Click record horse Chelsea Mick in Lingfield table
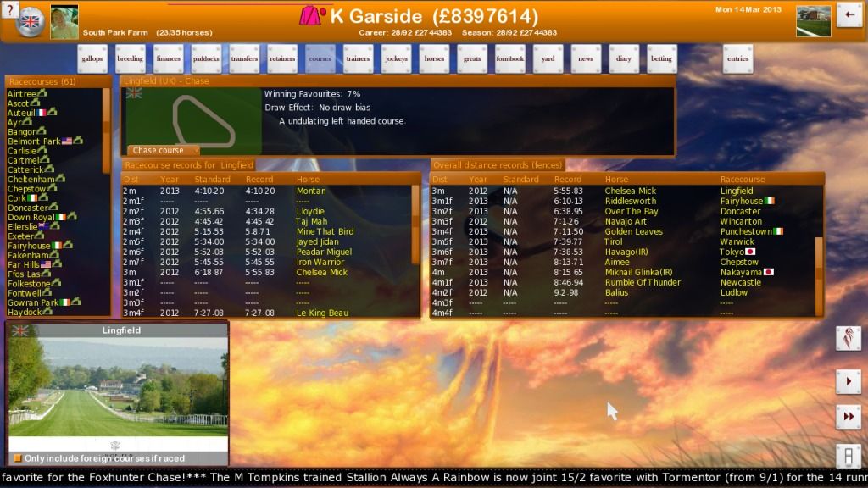Image resolution: width=868 pixels, height=488 pixels. pyautogui.click(x=322, y=272)
